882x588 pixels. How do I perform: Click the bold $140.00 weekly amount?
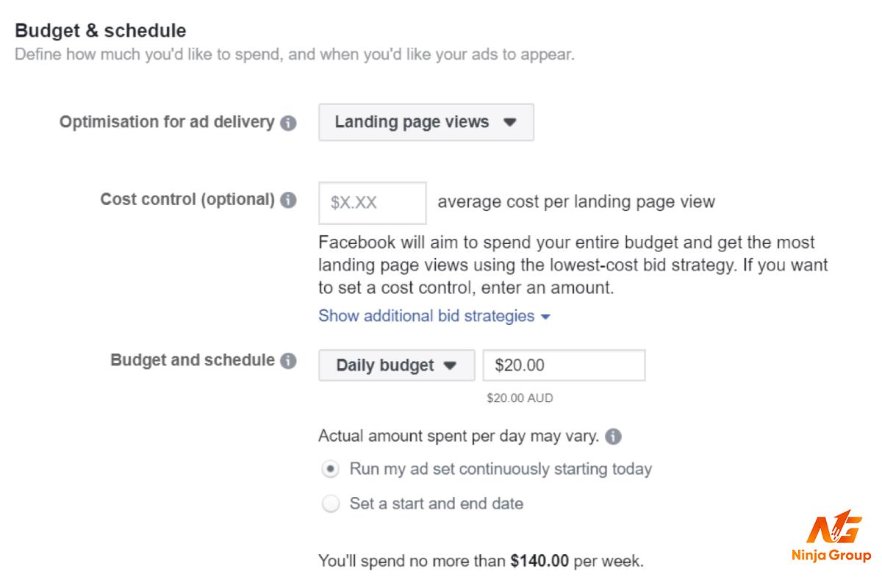539,562
